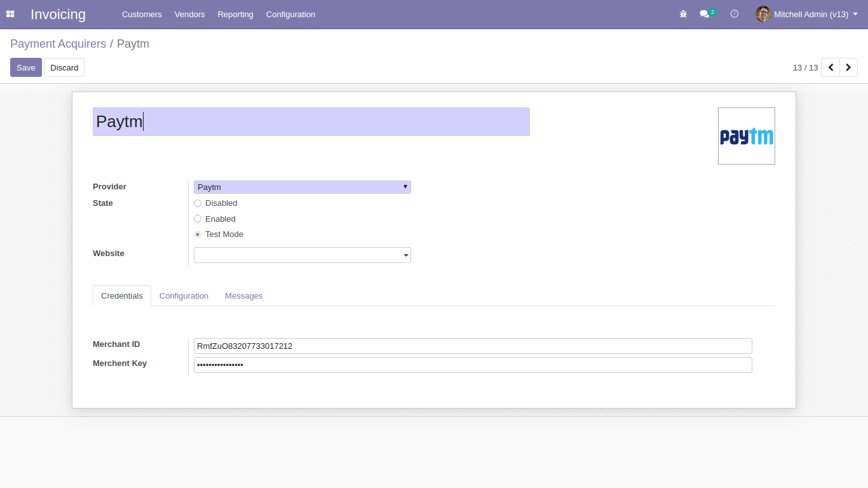Open the Vendors menu
868x488 pixels.
pyautogui.click(x=190, y=14)
